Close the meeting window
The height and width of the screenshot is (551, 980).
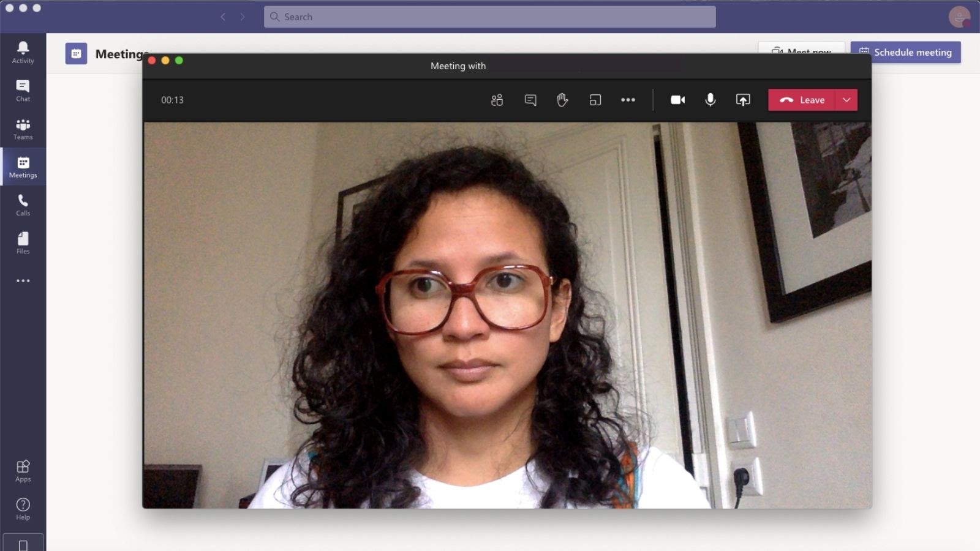[152, 60]
